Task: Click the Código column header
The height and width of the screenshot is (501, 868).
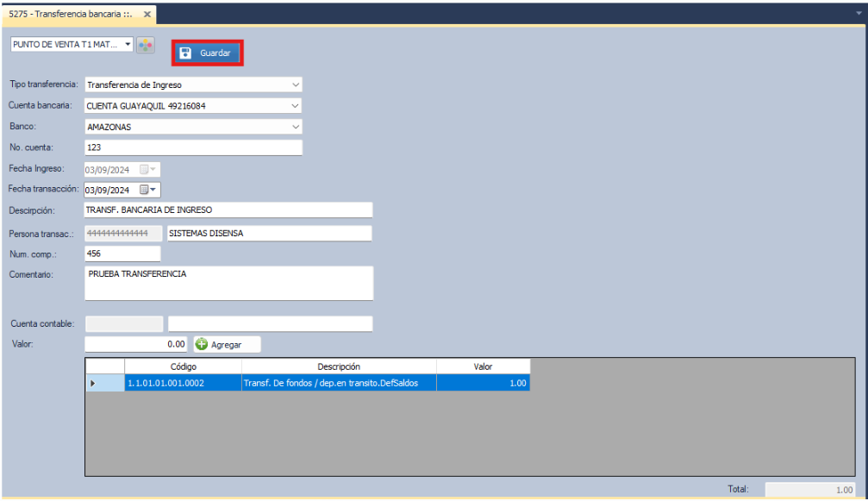Action: 183,366
